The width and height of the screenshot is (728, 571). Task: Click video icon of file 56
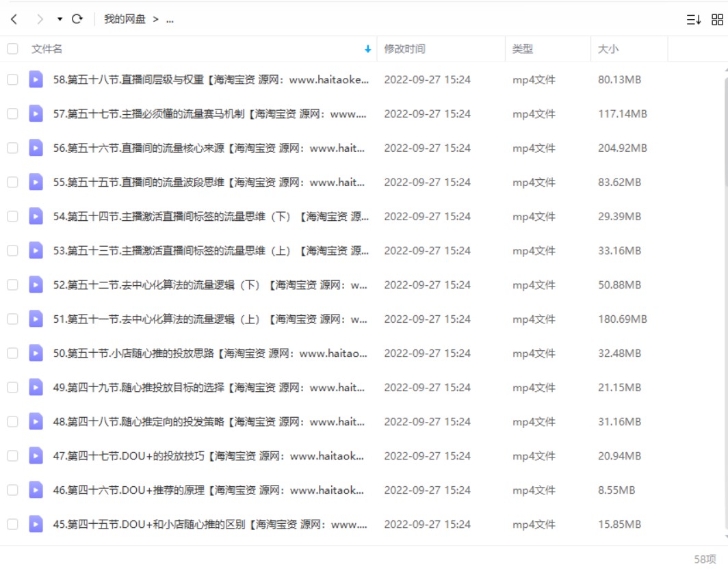point(36,148)
